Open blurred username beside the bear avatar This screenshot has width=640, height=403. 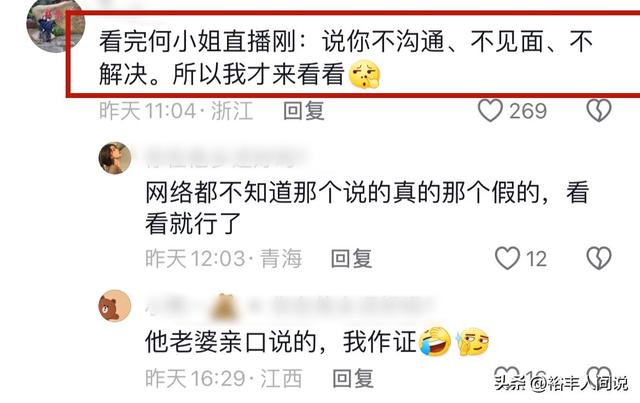(x=288, y=306)
